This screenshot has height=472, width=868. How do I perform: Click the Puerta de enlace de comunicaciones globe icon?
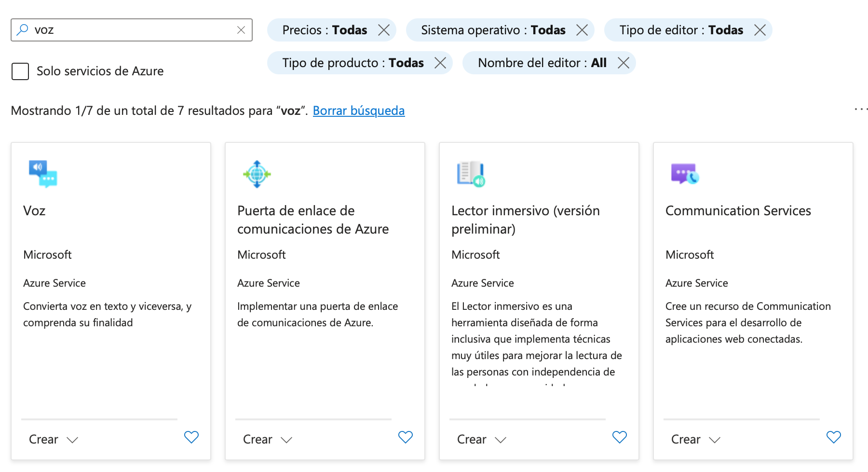pos(257,175)
